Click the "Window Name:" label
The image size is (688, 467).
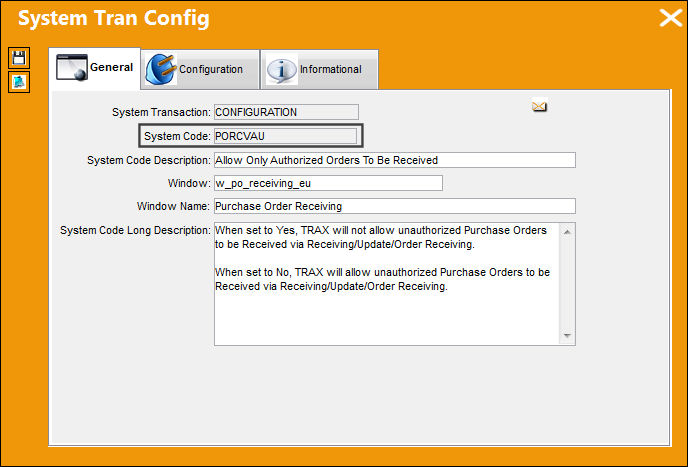click(173, 206)
